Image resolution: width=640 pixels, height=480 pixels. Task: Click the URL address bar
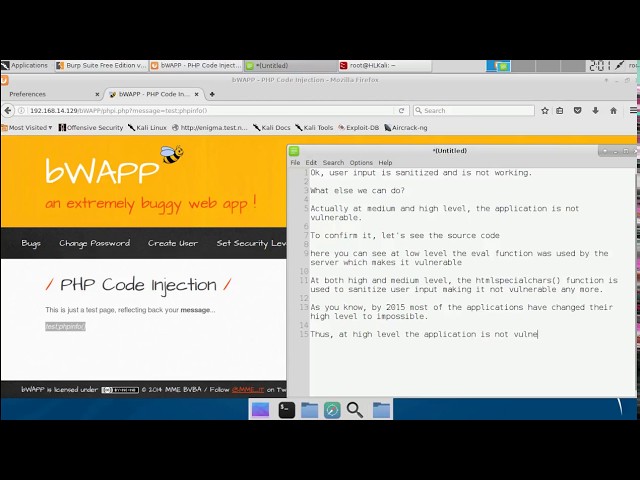(x=210, y=111)
